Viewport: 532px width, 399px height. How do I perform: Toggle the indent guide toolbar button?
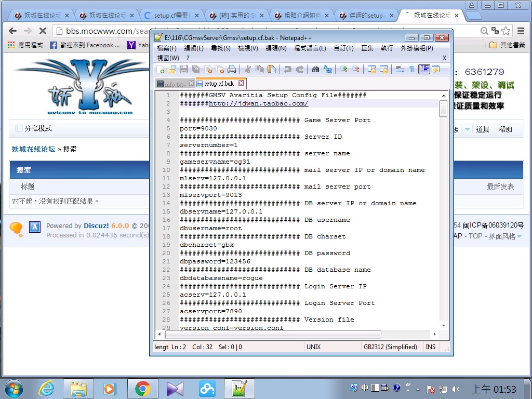point(424,69)
